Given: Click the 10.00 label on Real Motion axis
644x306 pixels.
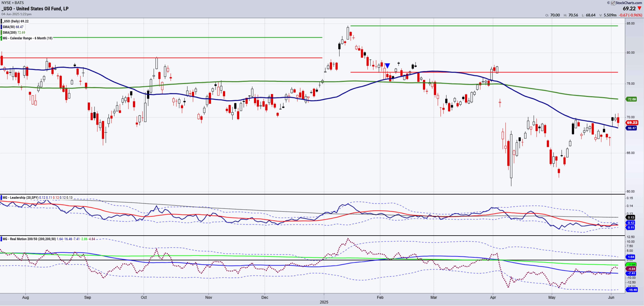Looking at the screenshot, I should pos(631,242).
